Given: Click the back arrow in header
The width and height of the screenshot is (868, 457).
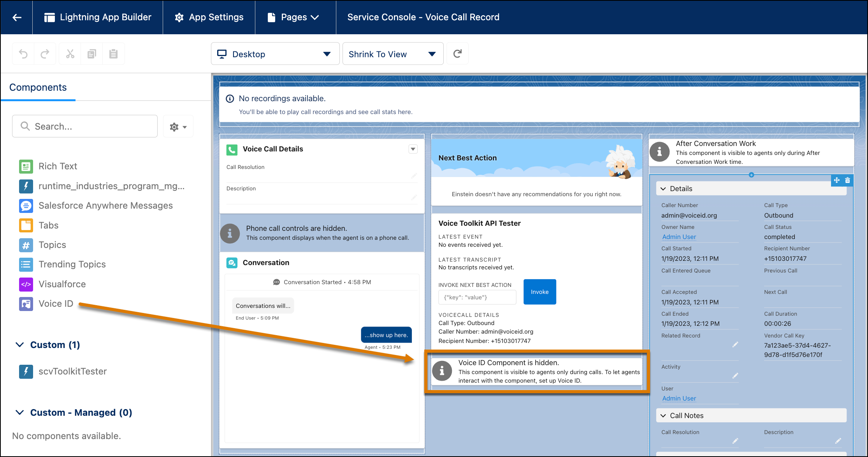Looking at the screenshot, I should tap(17, 17).
